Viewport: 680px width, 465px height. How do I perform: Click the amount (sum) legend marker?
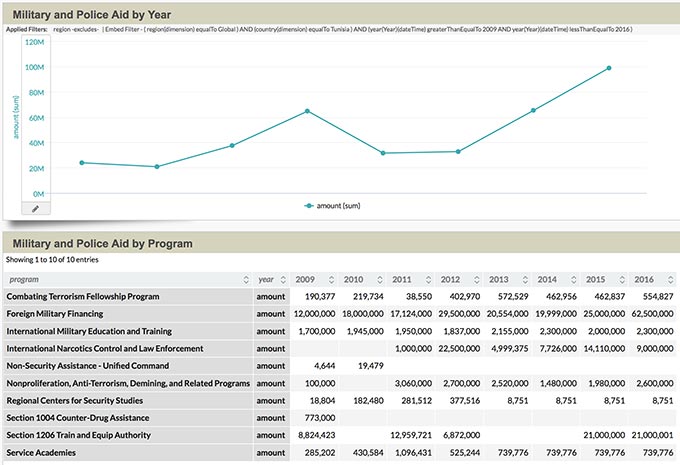[x=310, y=204]
